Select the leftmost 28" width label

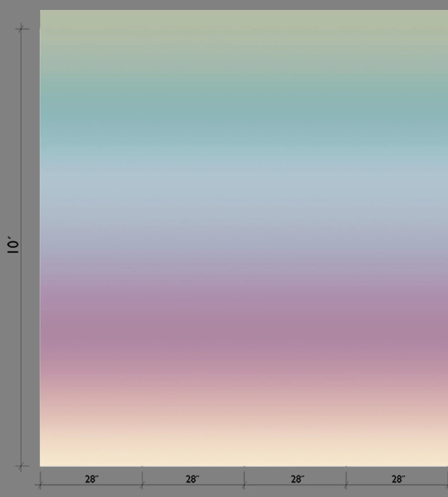point(92,479)
